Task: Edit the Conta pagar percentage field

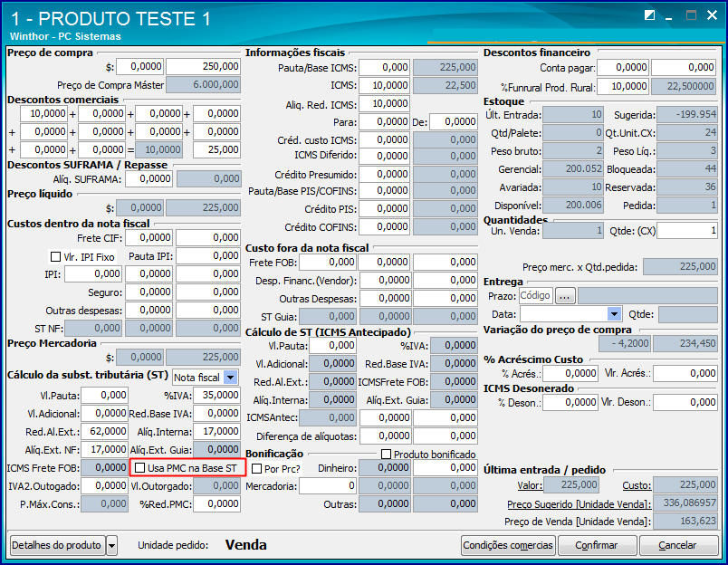Action: 623,67
